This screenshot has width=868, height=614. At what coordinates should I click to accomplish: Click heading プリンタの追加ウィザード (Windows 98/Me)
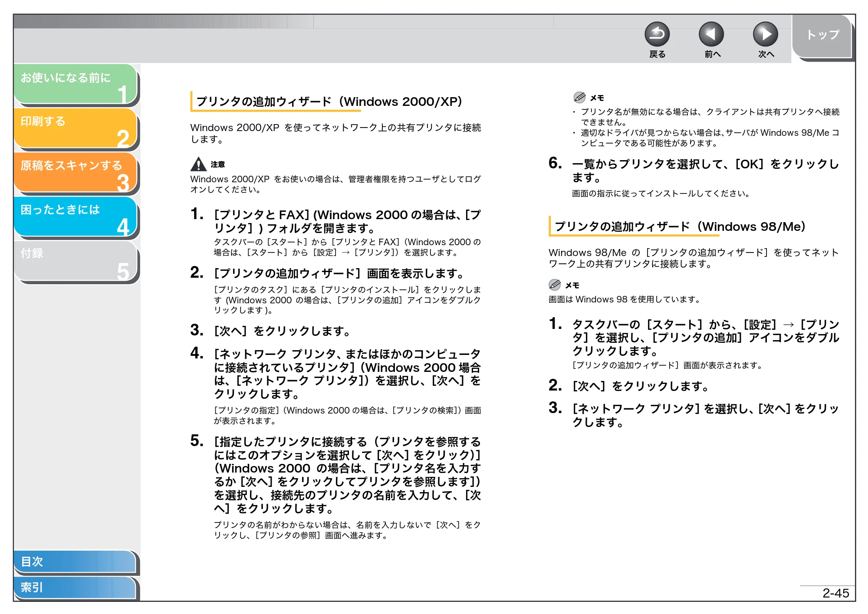coord(680,227)
